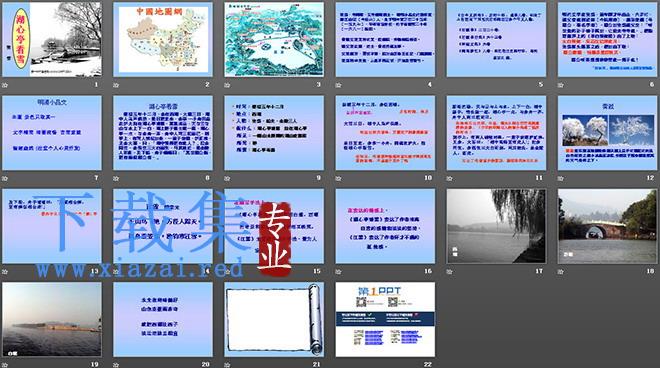Click the star icon under slide 2

116,85
